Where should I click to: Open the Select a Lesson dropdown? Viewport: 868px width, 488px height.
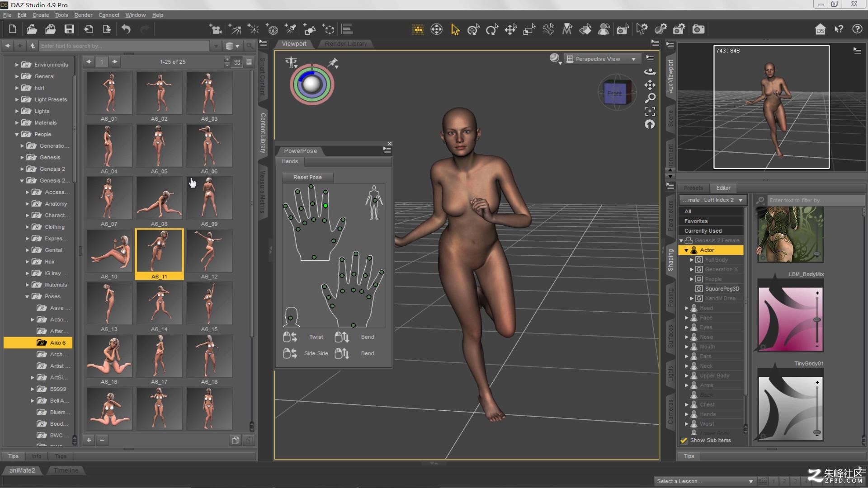pyautogui.click(x=704, y=481)
